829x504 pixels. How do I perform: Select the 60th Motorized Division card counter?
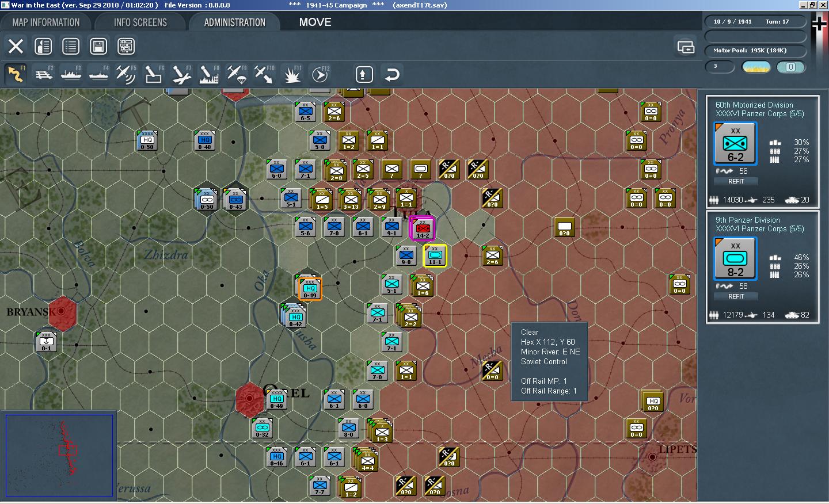click(735, 144)
